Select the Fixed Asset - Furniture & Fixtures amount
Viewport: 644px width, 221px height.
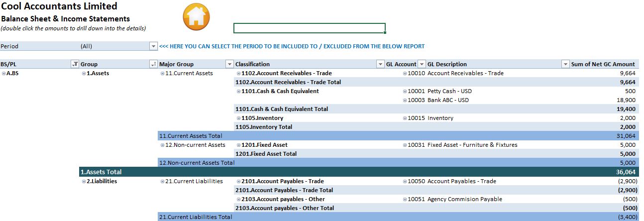tap(628, 145)
